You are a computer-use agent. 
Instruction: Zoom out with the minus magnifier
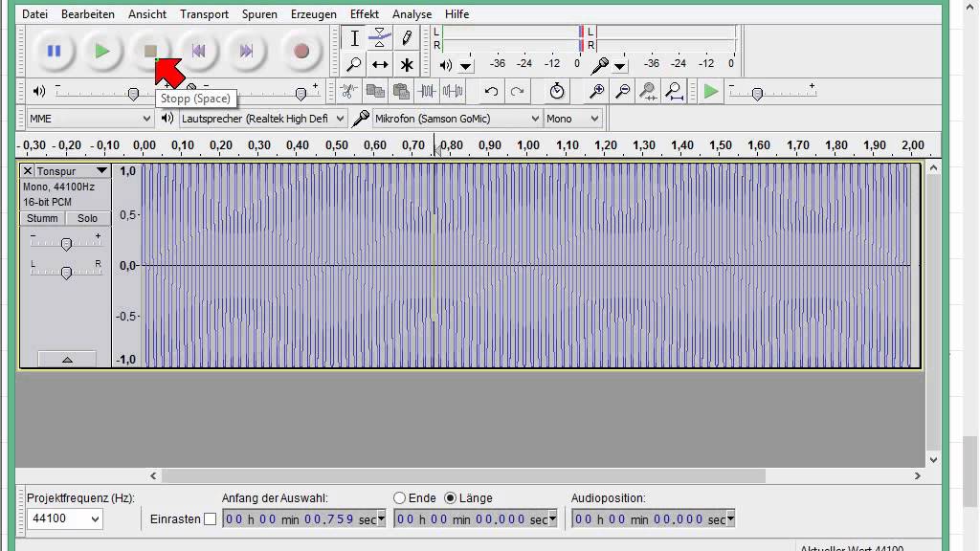(x=622, y=91)
